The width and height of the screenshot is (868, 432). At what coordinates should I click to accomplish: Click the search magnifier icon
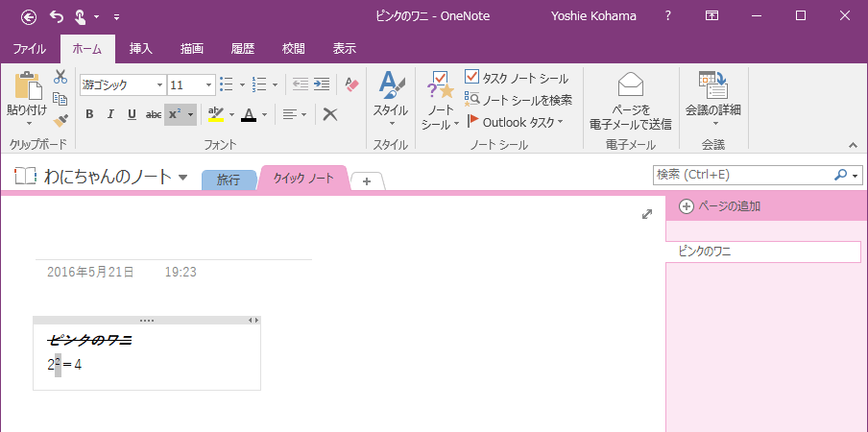(840, 175)
